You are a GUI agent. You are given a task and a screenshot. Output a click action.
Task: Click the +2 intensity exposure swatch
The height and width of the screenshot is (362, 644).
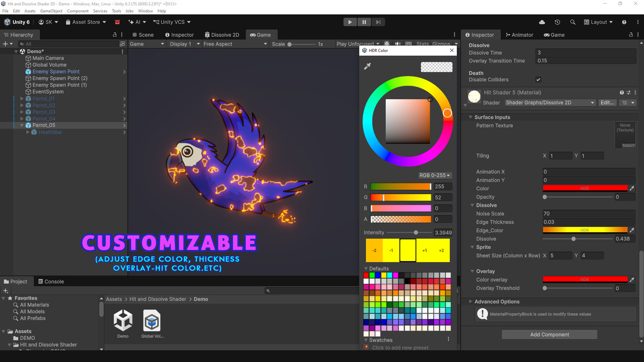441,250
